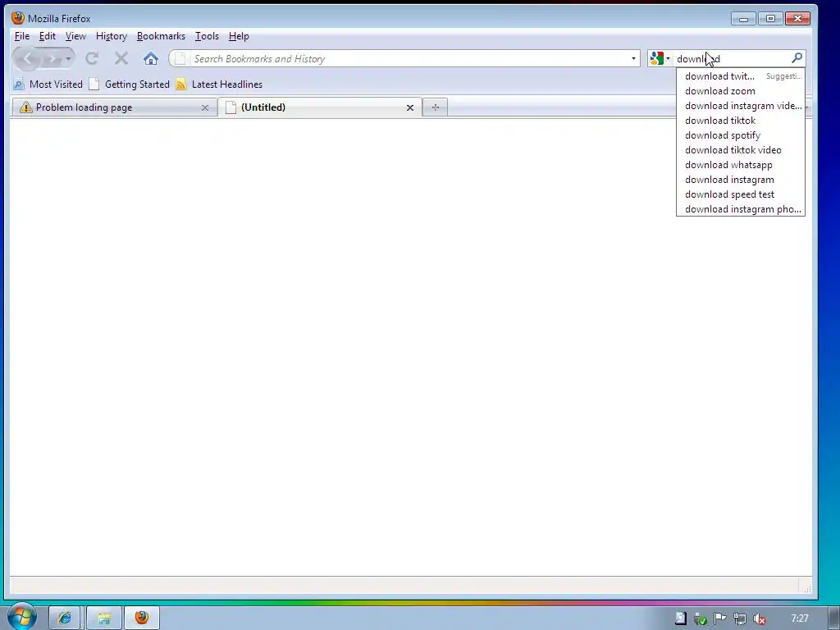The width and height of the screenshot is (840, 630).
Task: Reload the current page
Action: coord(92,58)
